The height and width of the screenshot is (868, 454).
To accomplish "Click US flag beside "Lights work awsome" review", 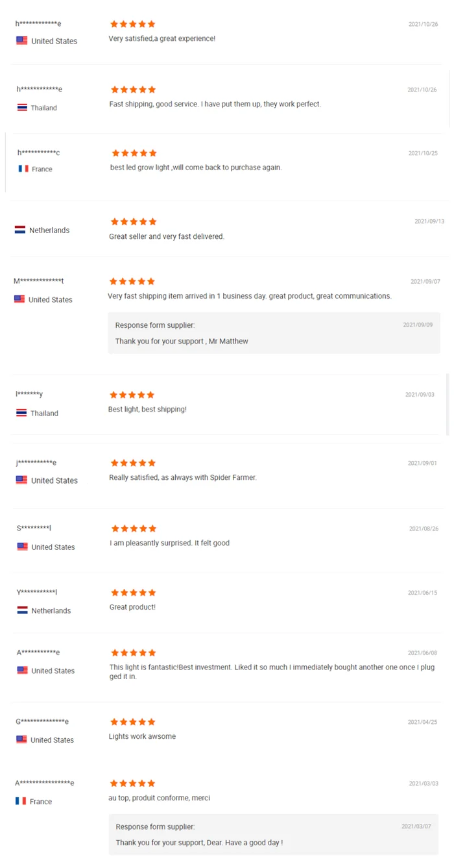I will (21, 739).
